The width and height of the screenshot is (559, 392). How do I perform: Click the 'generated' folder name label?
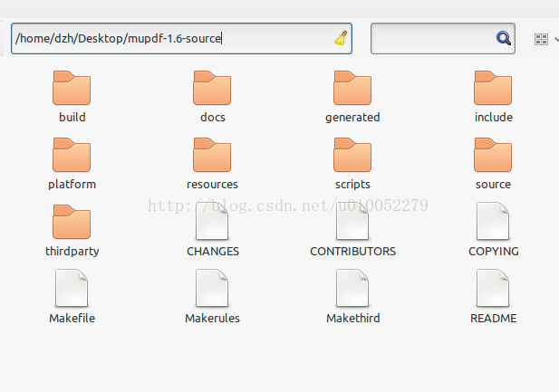point(352,118)
